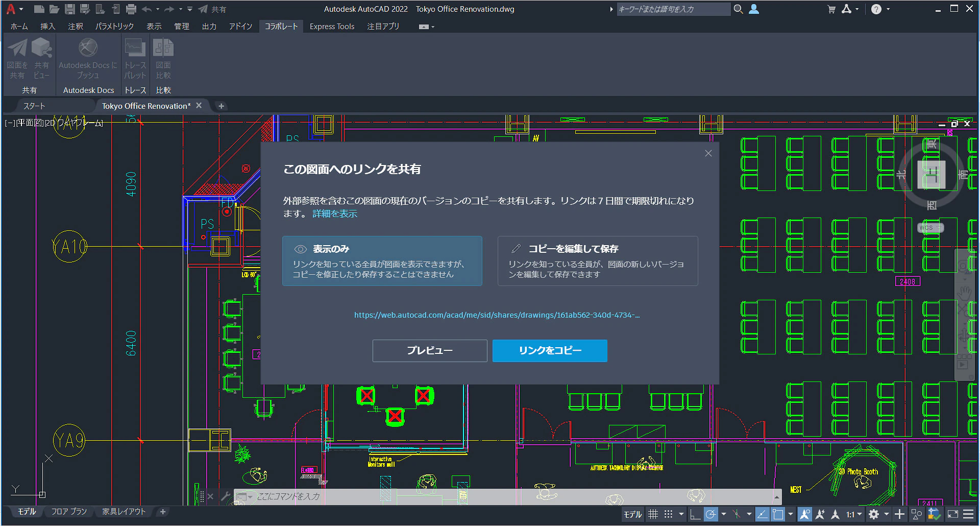Click workspace switching gear icon in status bar
The width and height of the screenshot is (980, 526).
coord(874,514)
